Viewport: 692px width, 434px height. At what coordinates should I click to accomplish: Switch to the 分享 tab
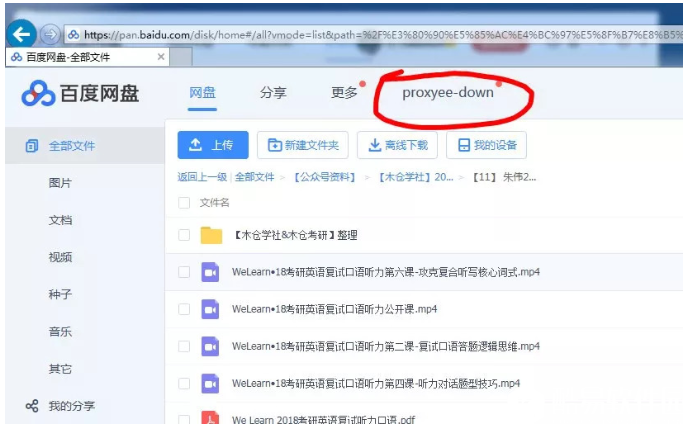click(x=273, y=93)
